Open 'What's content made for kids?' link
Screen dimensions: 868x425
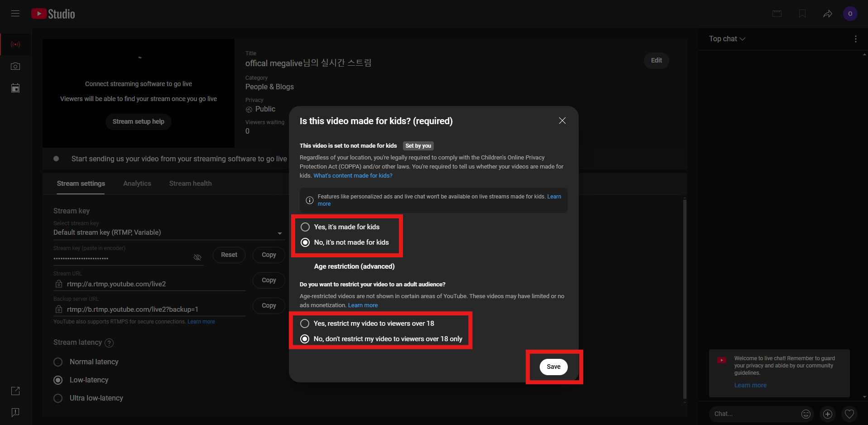pos(353,176)
